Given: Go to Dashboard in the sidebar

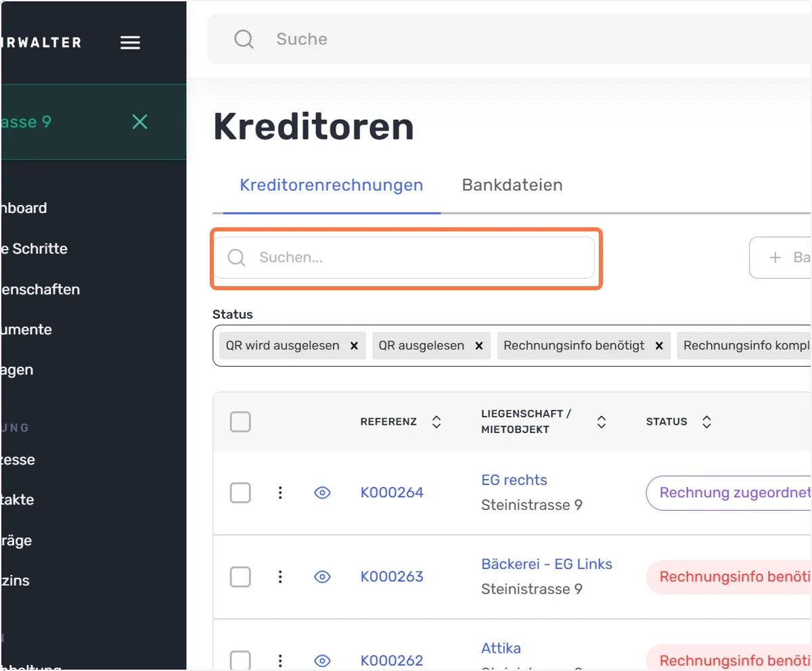Looking at the screenshot, I should (24, 208).
